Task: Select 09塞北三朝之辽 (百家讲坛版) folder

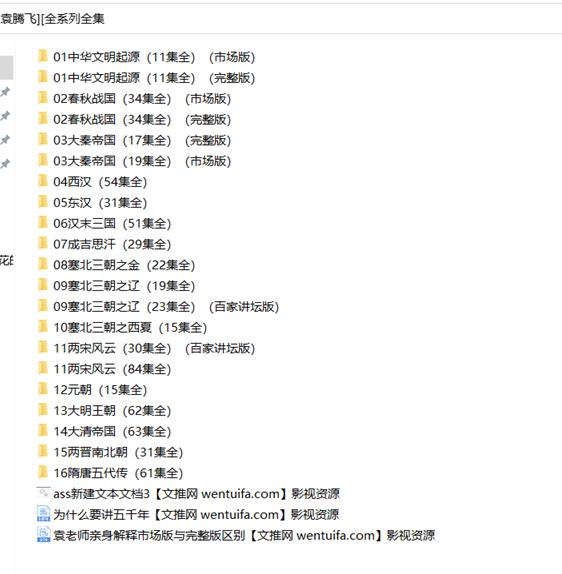Action: 166,306
